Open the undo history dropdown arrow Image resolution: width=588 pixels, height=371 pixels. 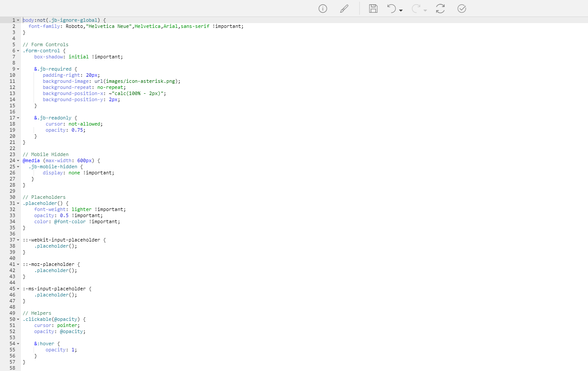click(401, 10)
